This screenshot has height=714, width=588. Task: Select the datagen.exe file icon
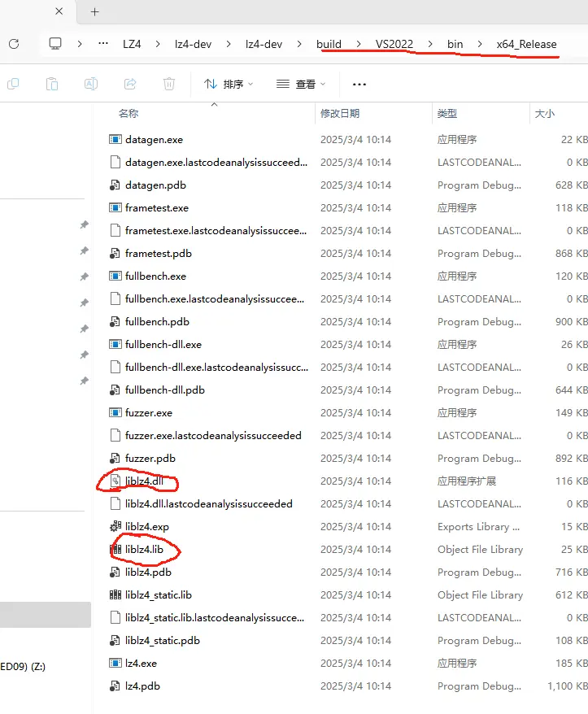pos(115,139)
